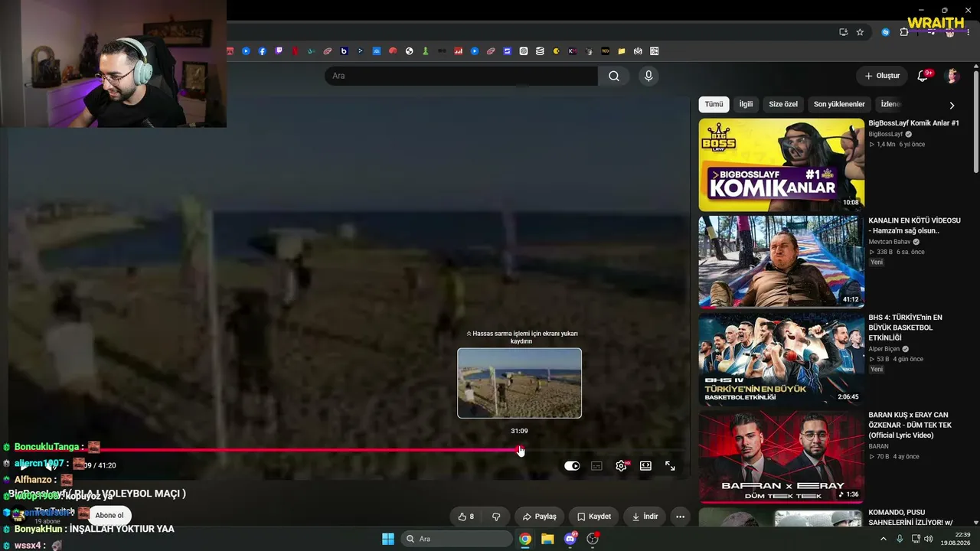Click the YouTube search field
The width and height of the screenshot is (980, 551).
coord(461,76)
